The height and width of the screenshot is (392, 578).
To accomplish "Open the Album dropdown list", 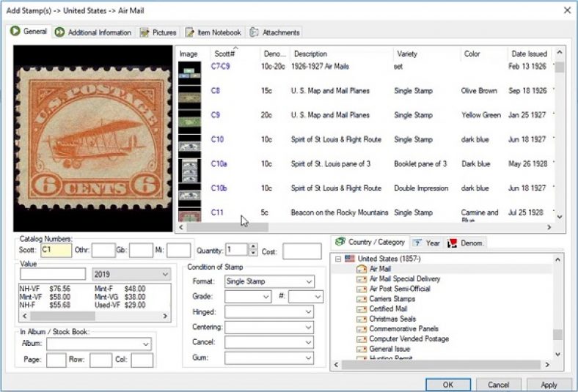I will click(x=145, y=344).
